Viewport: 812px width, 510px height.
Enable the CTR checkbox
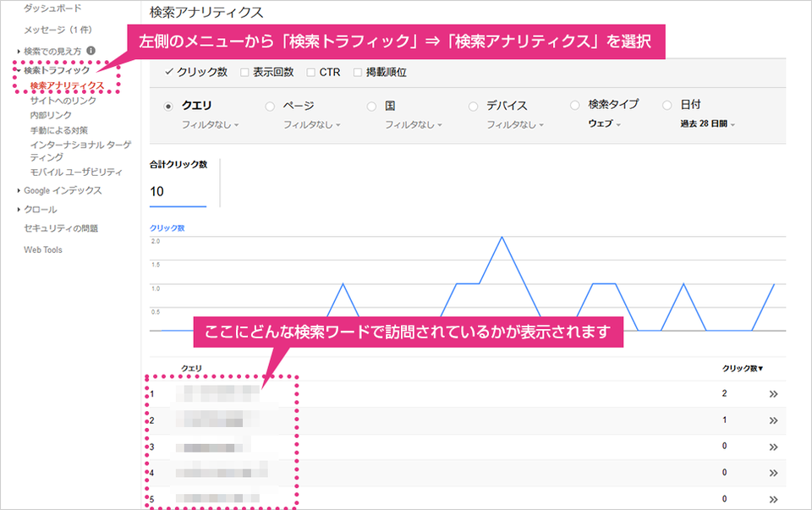(310, 73)
